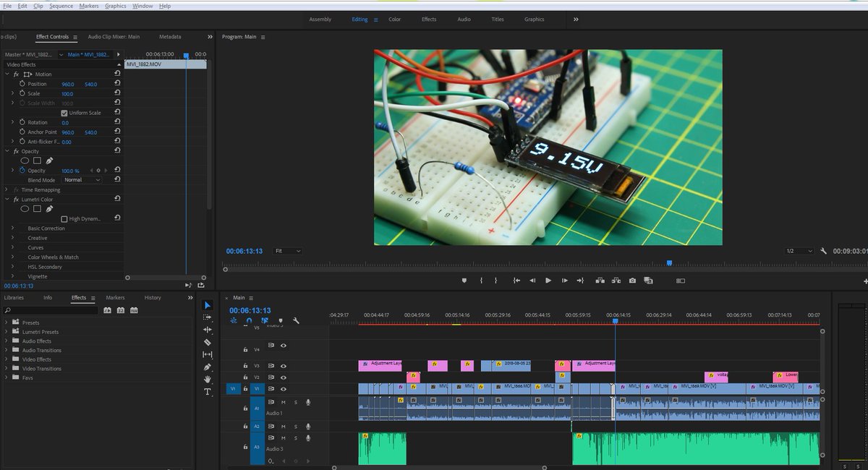
Task: Toggle V4 track output eye
Action: coord(284,346)
